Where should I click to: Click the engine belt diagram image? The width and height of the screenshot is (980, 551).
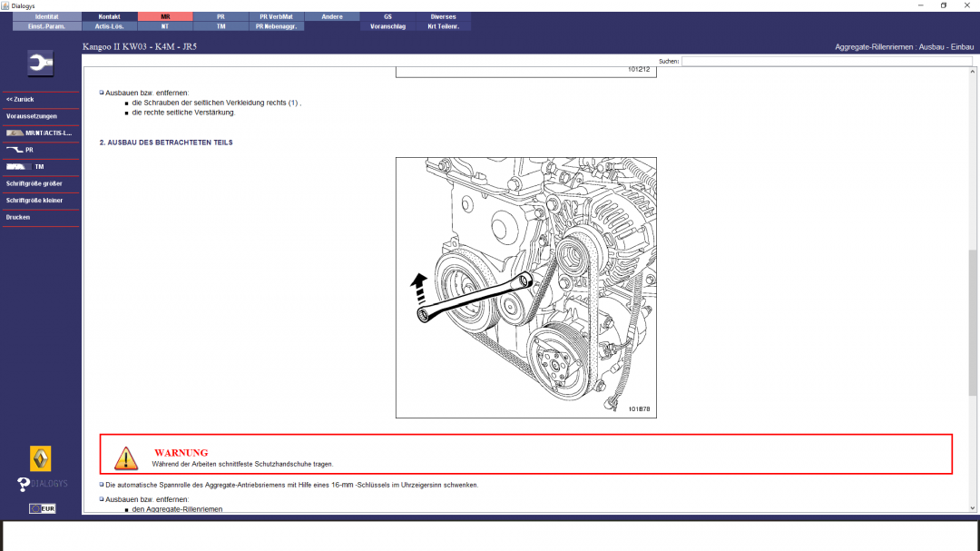point(525,287)
